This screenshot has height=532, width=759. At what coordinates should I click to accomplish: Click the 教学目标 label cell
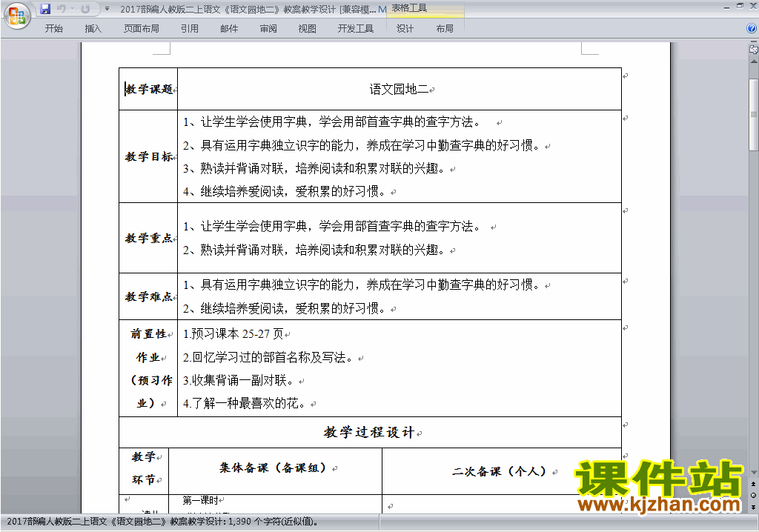click(148, 157)
